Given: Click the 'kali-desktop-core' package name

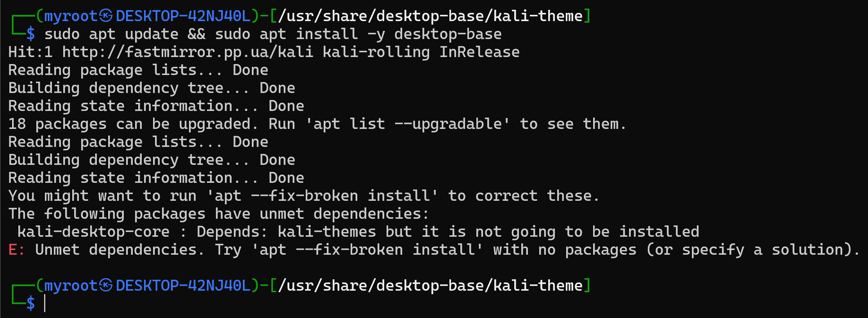Looking at the screenshot, I should pyautogui.click(x=93, y=232).
